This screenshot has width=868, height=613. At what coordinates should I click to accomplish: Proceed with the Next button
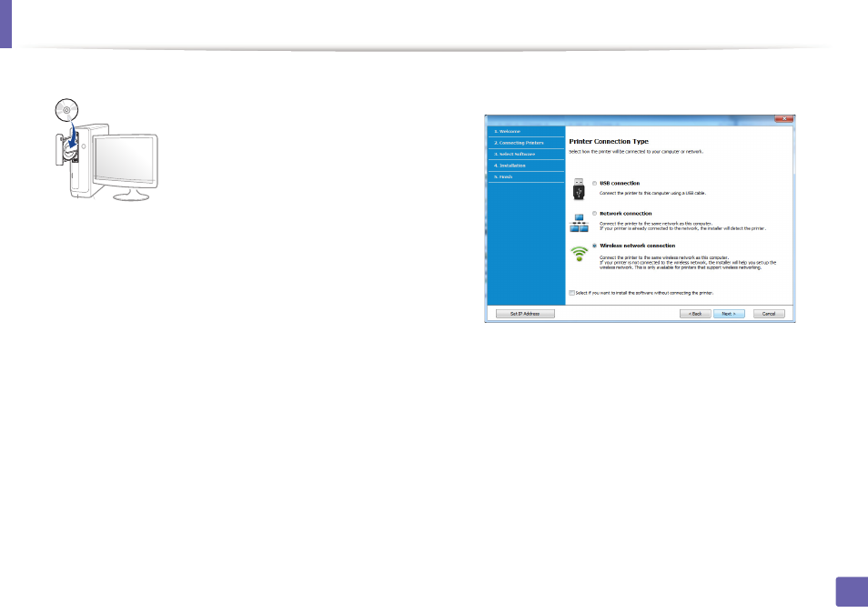tap(729, 314)
